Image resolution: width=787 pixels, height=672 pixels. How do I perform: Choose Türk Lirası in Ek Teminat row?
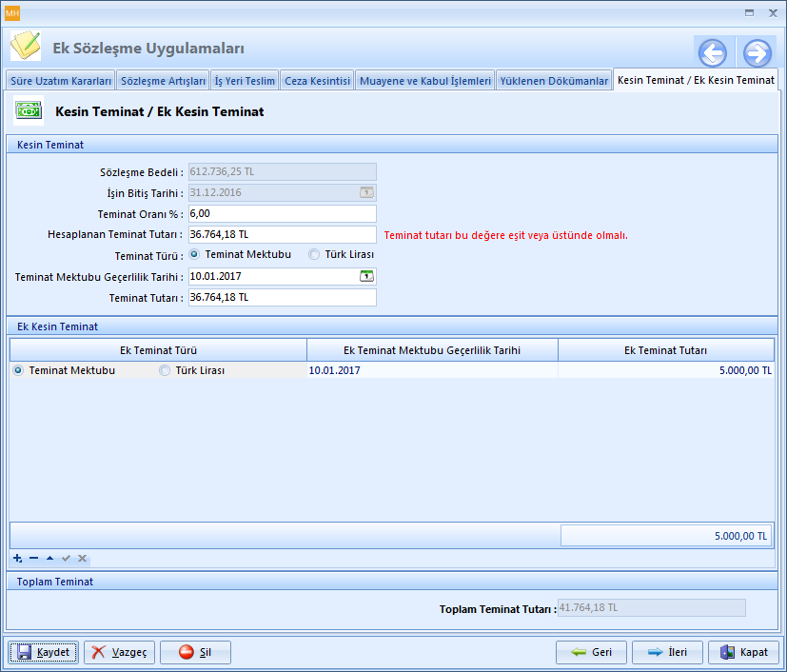click(x=166, y=371)
